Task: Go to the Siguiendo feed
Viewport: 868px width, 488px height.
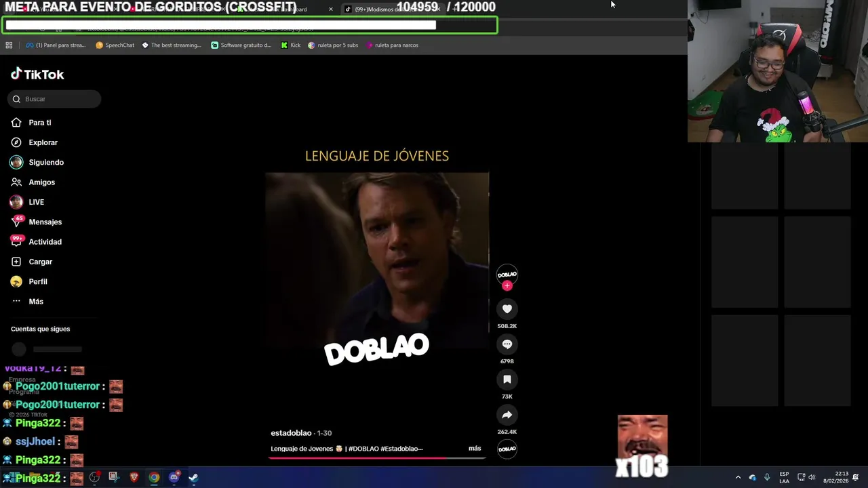Action: [x=37, y=162]
